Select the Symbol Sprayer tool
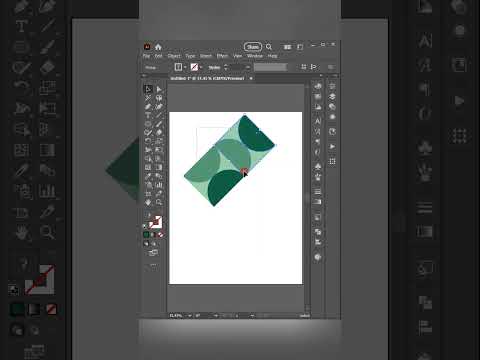The image size is (480, 360). tap(148, 185)
